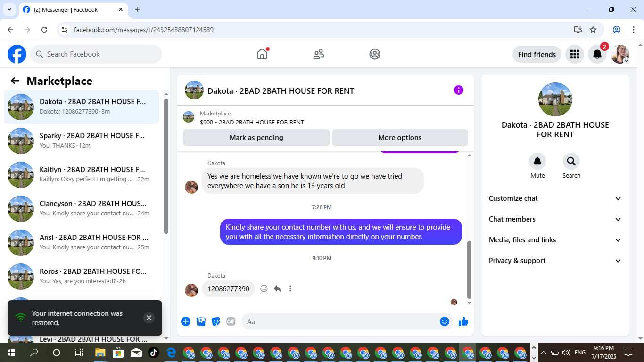The width and height of the screenshot is (644, 362).
Task: Open the Facebook logo home link
Action: coord(17,54)
